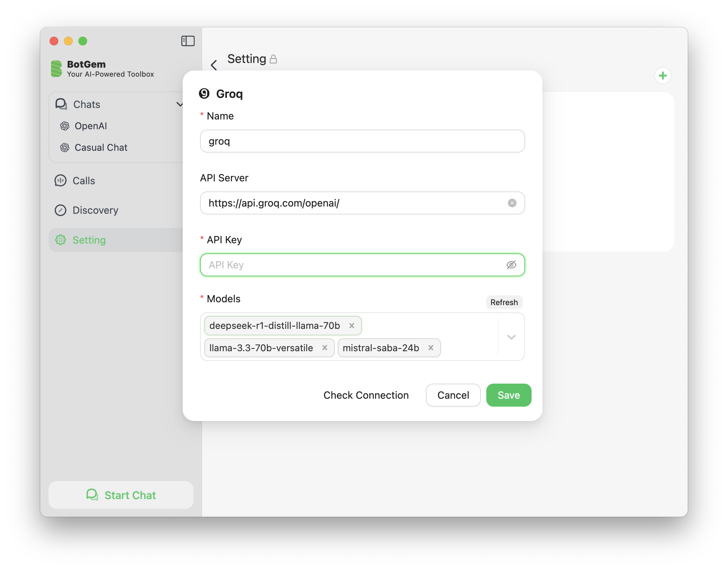Click the Setting gear icon
This screenshot has height=570, width=728.
(60, 240)
